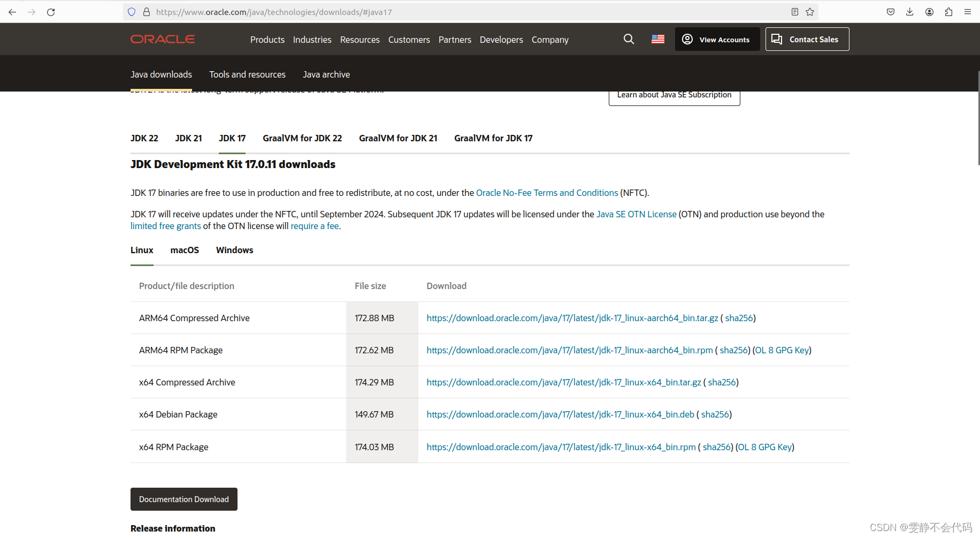The image size is (980, 538).
Task: Open the country selector flag icon
Action: (657, 39)
